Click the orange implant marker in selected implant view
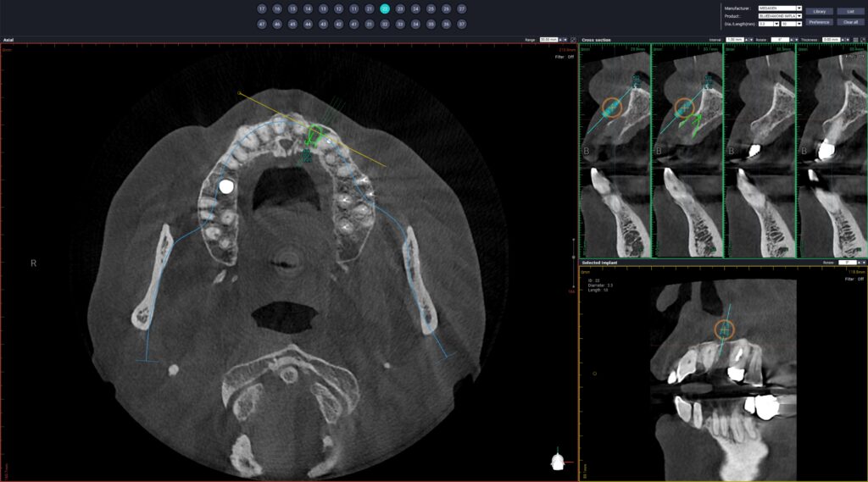The height and width of the screenshot is (482, 868). pyautogui.click(x=723, y=330)
